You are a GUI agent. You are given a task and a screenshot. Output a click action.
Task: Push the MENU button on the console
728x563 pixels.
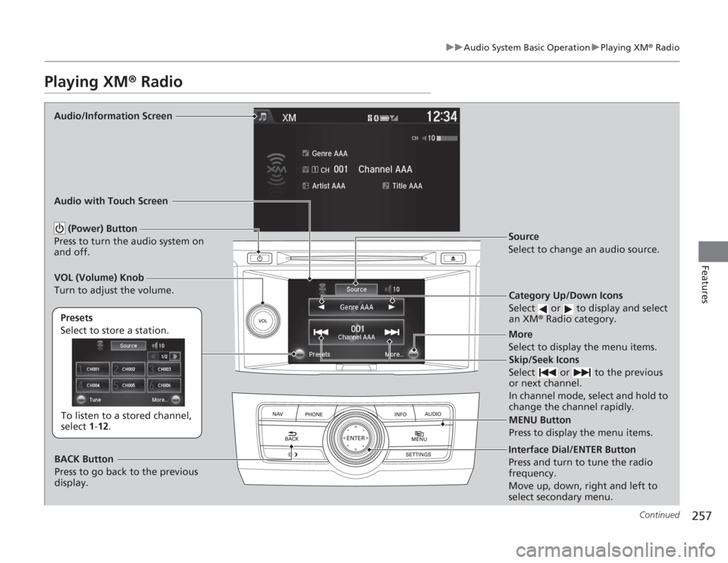(x=419, y=436)
